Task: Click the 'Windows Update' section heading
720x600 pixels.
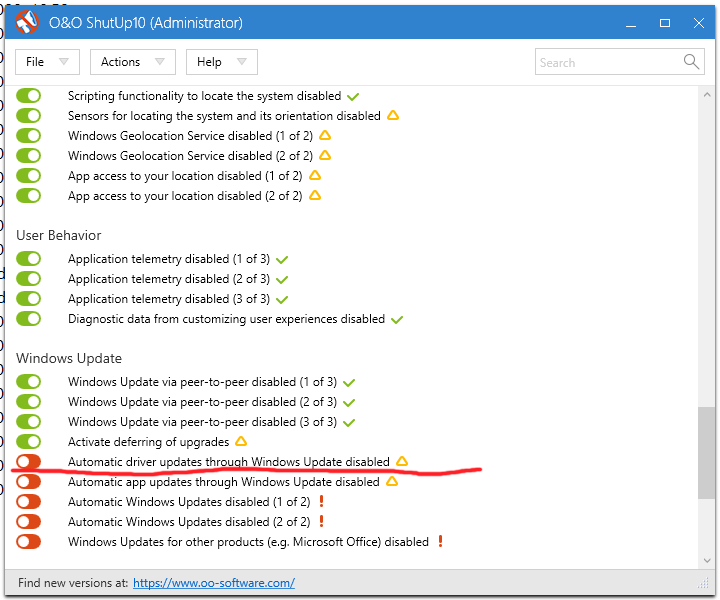Action: (69, 358)
